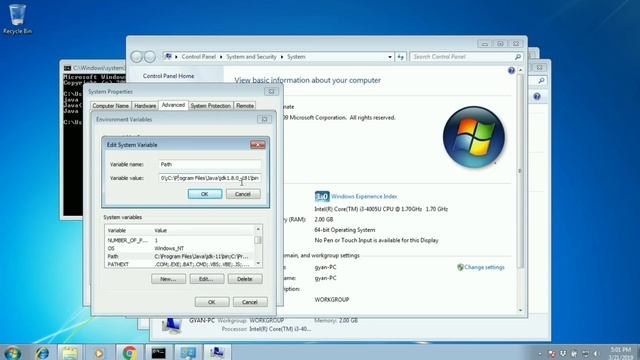
Task: Click System breadcrumb in address bar
Action: (296, 57)
